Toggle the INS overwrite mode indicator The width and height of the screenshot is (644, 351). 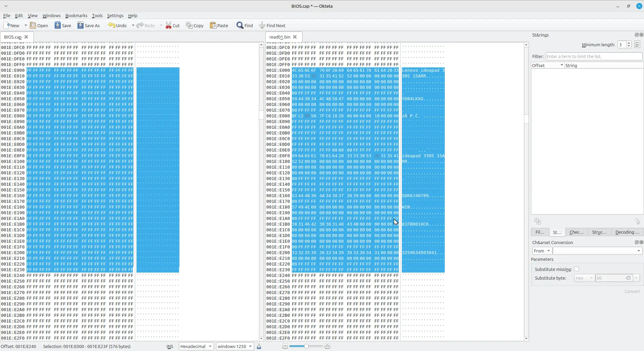[170, 346]
